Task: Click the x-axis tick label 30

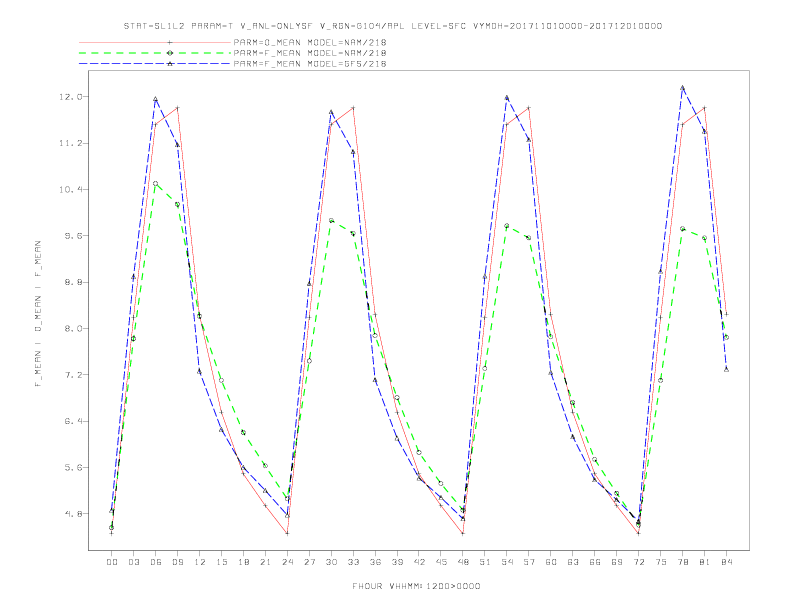Action: [x=331, y=562]
